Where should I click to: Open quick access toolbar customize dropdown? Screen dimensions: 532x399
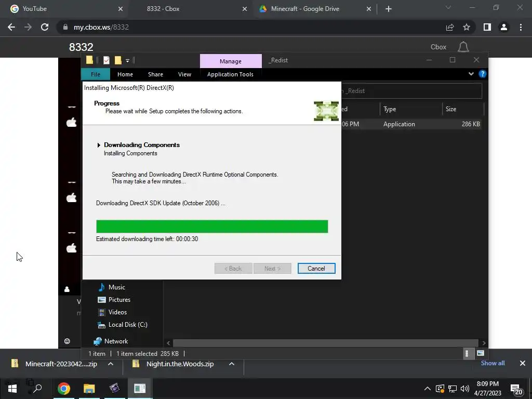click(128, 61)
